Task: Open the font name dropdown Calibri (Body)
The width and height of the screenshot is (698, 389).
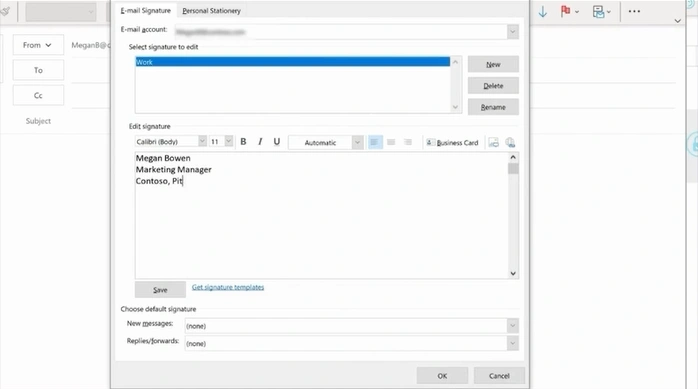Action: point(202,141)
